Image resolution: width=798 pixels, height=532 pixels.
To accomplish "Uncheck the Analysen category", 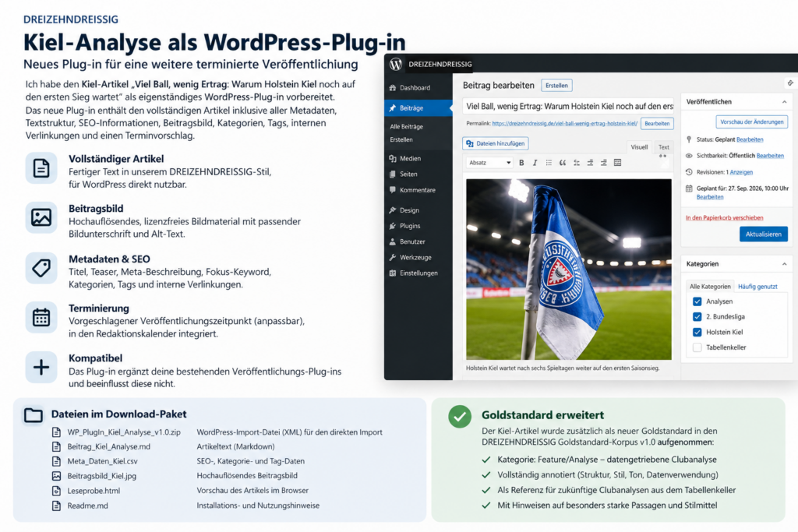I will (x=697, y=301).
